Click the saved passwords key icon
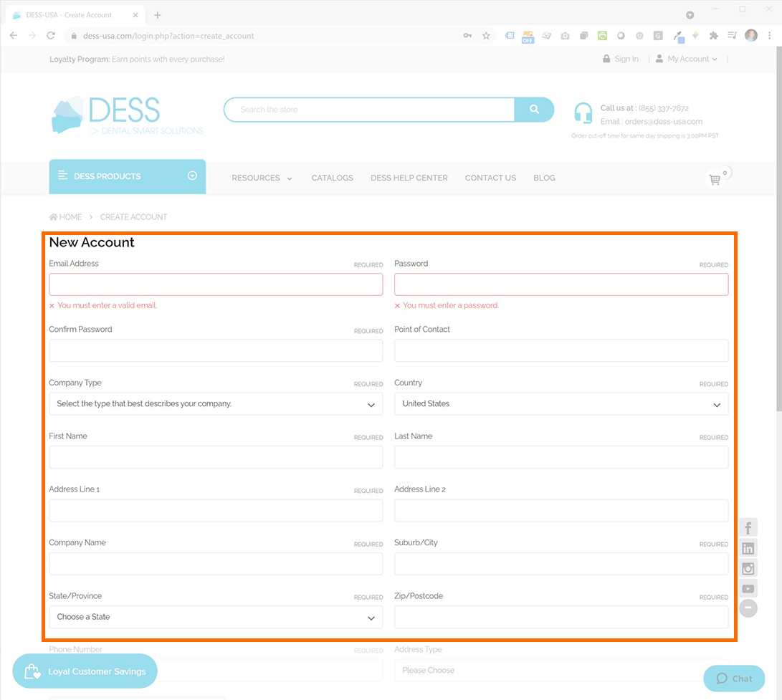 point(467,35)
